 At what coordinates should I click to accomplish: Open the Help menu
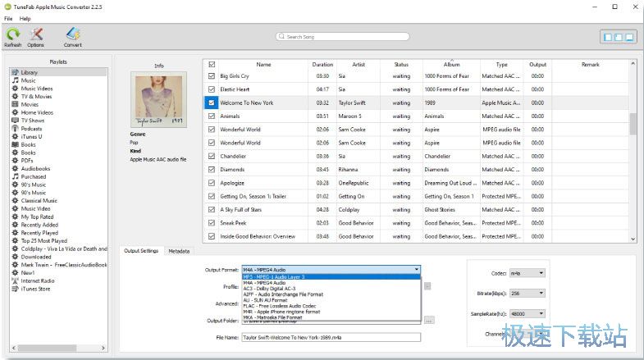(25, 19)
